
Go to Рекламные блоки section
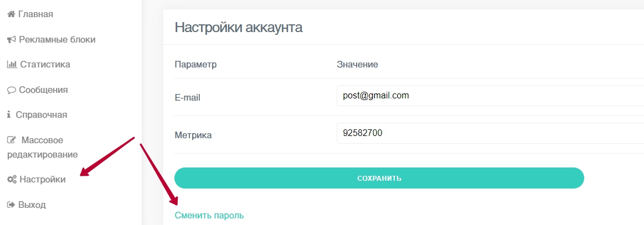(57, 40)
